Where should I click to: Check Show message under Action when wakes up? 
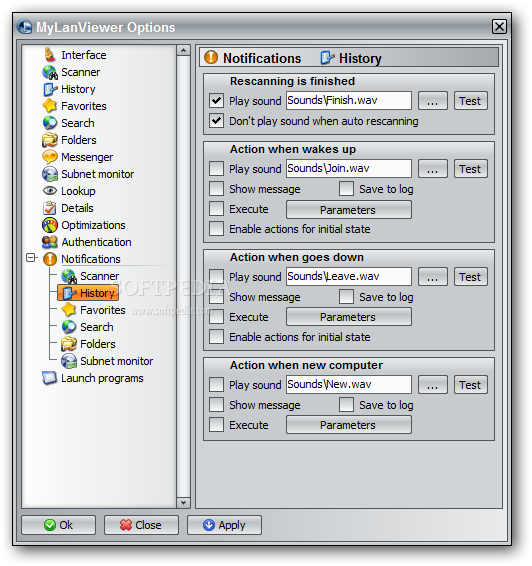(216, 188)
